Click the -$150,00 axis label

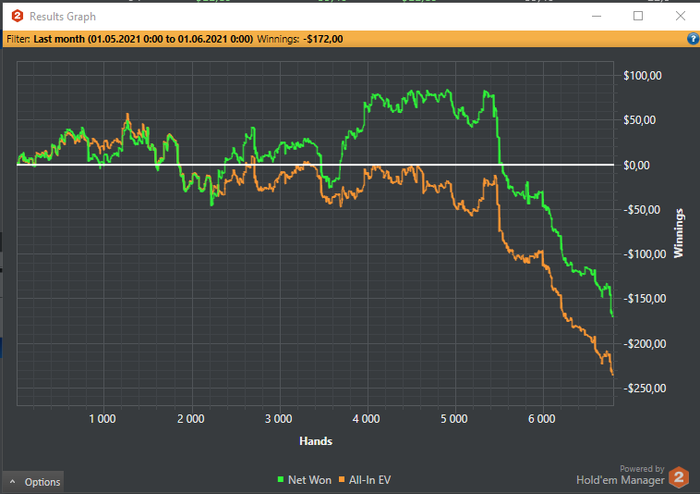click(x=644, y=299)
